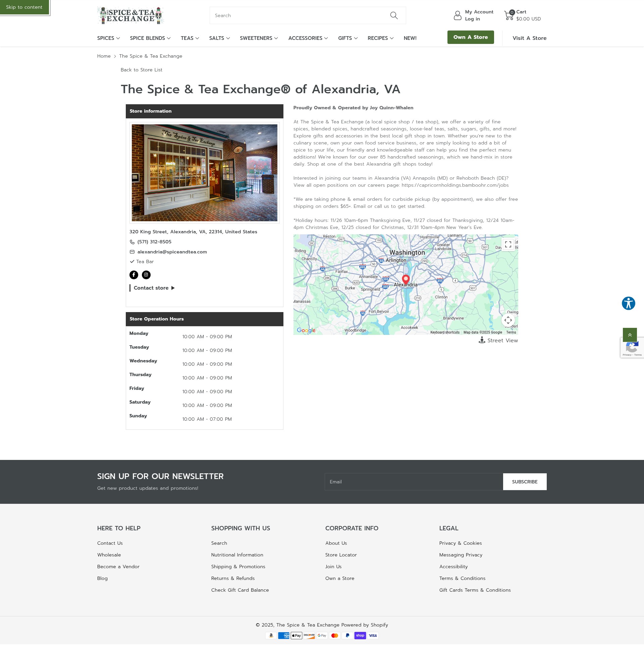Open the Accessibility footer link
Image resolution: width=644 pixels, height=651 pixels.
[x=453, y=567]
